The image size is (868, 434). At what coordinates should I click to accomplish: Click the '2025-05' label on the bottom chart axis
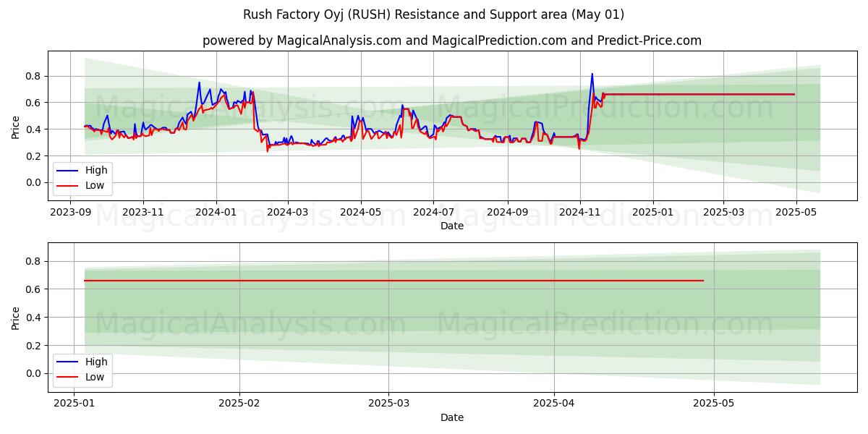(x=714, y=404)
